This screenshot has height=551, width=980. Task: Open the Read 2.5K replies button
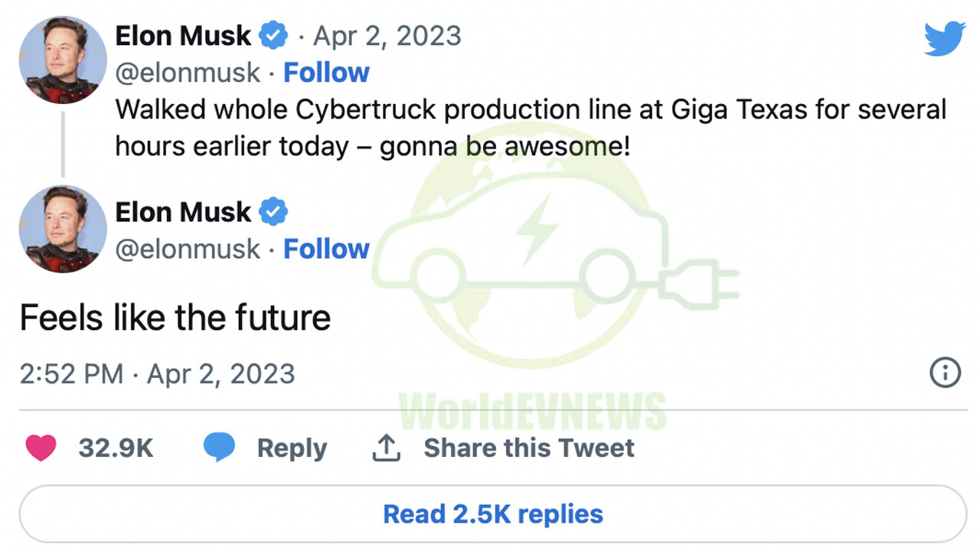pyautogui.click(x=493, y=514)
